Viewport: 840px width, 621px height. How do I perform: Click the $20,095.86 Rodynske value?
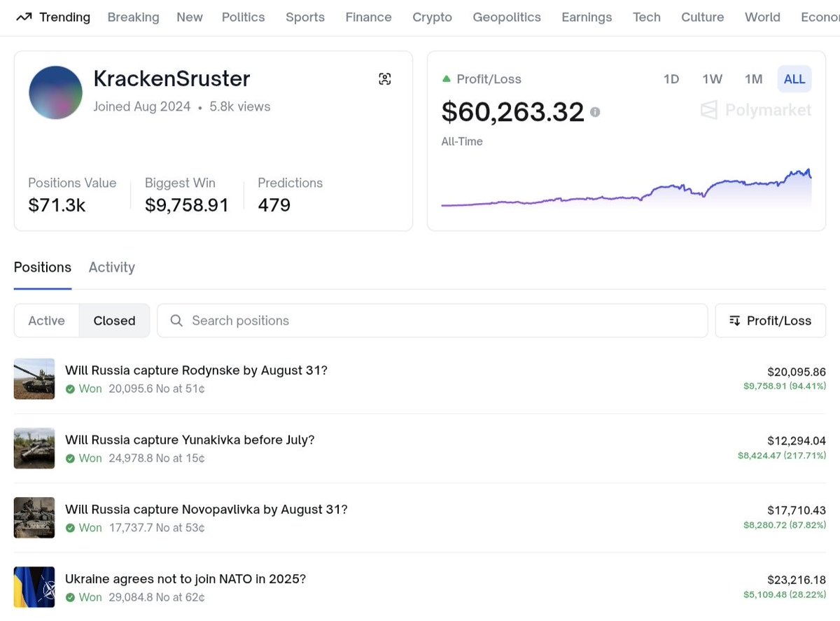click(x=797, y=372)
